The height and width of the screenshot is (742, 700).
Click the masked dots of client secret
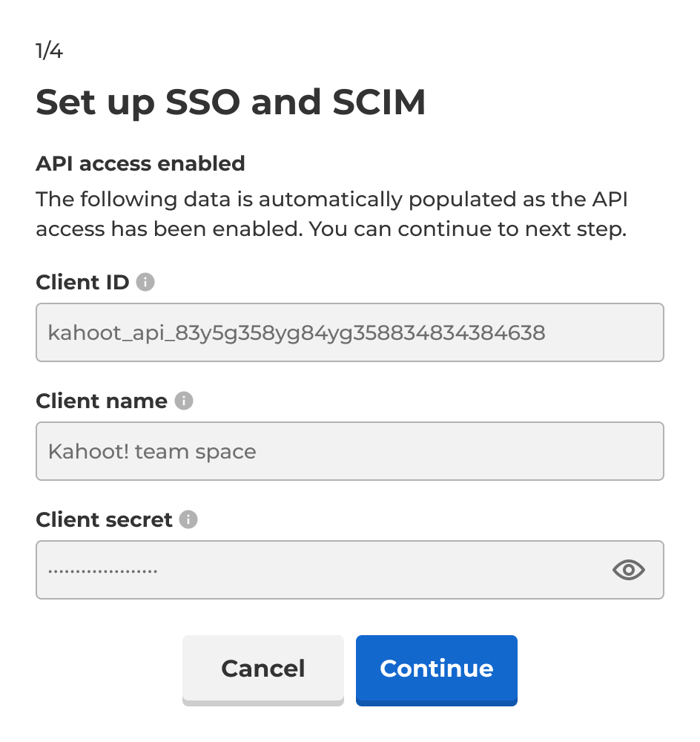pos(102,571)
